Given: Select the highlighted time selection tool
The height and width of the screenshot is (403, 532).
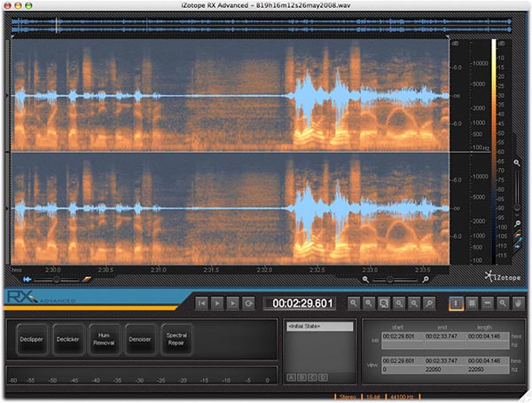Looking at the screenshot, I should coord(456,303).
